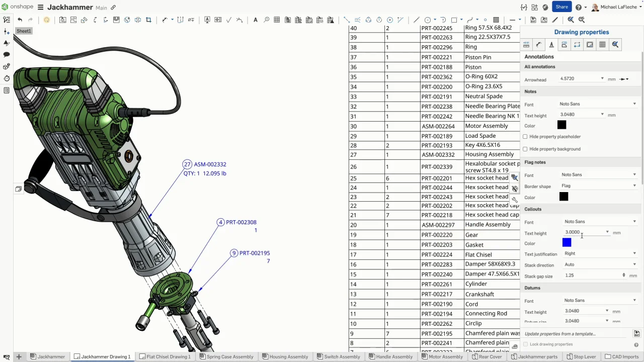Check the Lock drawing properties box
This screenshot has width=644, height=362.
pyautogui.click(x=526, y=344)
